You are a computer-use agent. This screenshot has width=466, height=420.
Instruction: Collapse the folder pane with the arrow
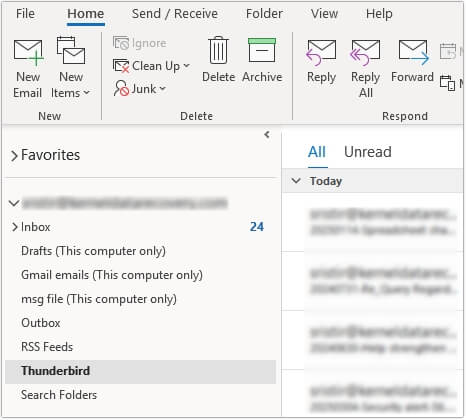(x=267, y=135)
